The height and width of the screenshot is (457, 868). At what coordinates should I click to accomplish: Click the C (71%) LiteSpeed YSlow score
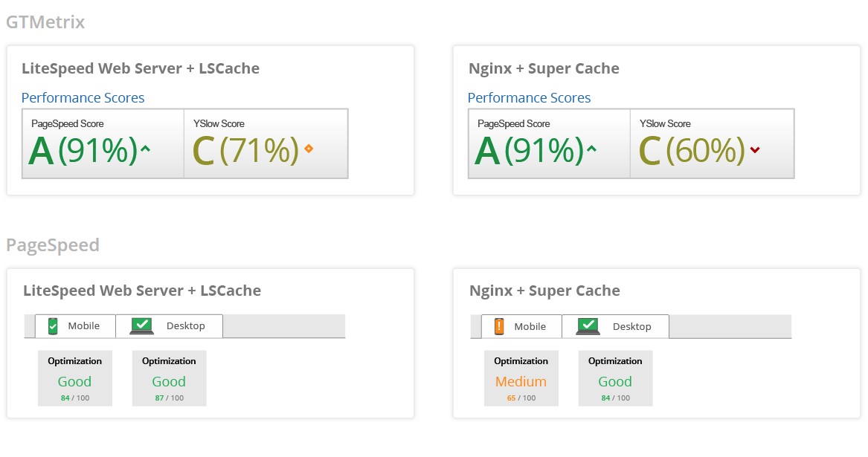coord(245,151)
